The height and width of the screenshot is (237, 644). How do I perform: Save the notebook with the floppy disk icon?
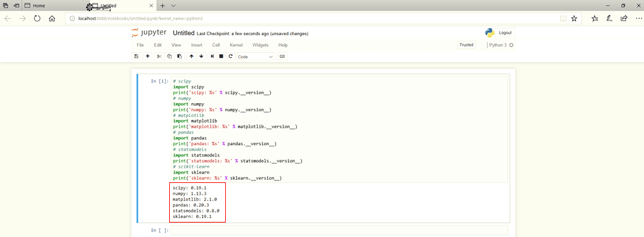click(x=136, y=57)
